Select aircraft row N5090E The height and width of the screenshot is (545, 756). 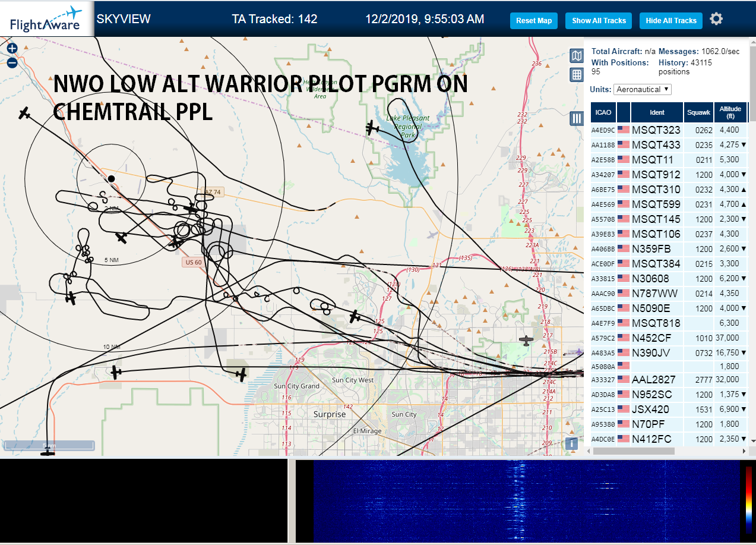pyautogui.click(x=669, y=308)
